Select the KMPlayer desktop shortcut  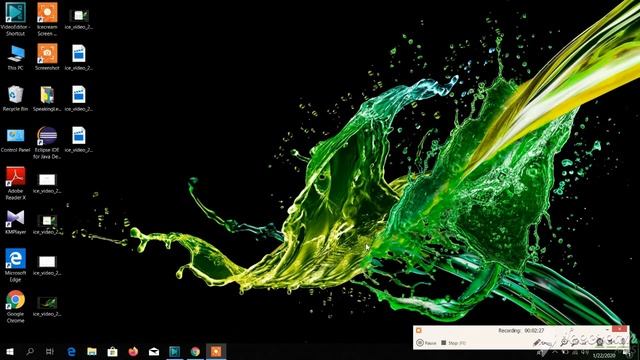click(16, 222)
